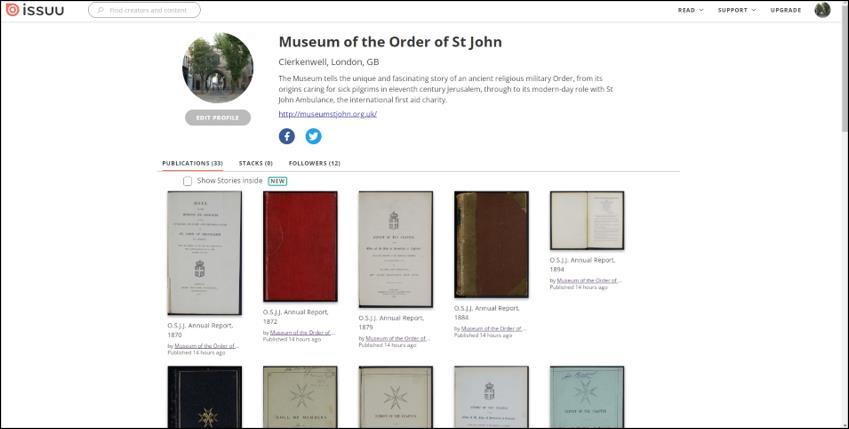Screen dimensions: 849x429
Task: Open the Twitter profile icon
Action: tap(313, 136)
